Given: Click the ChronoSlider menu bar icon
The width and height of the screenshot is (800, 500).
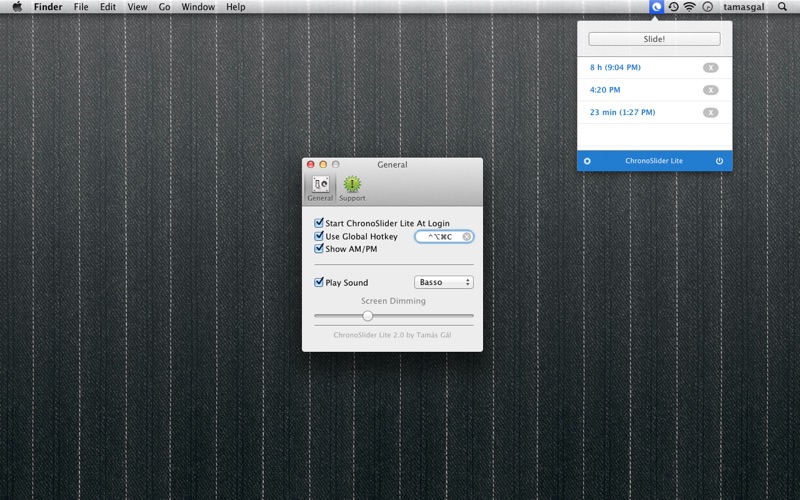Looking at the screenshot, I should (x=656, y=7).
